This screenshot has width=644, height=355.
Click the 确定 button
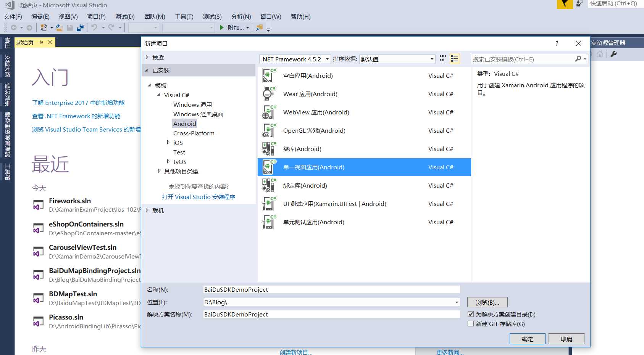tap(528, 339)
